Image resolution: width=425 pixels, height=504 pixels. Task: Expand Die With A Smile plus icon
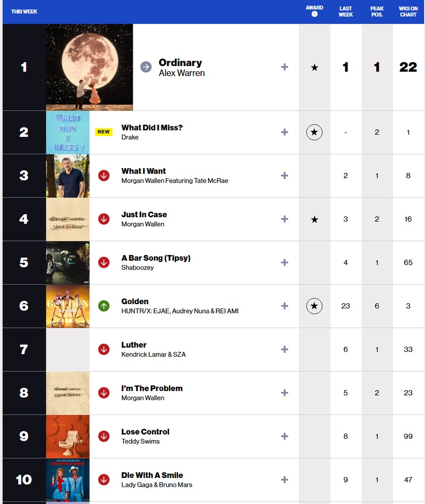(x=284, y=479)
